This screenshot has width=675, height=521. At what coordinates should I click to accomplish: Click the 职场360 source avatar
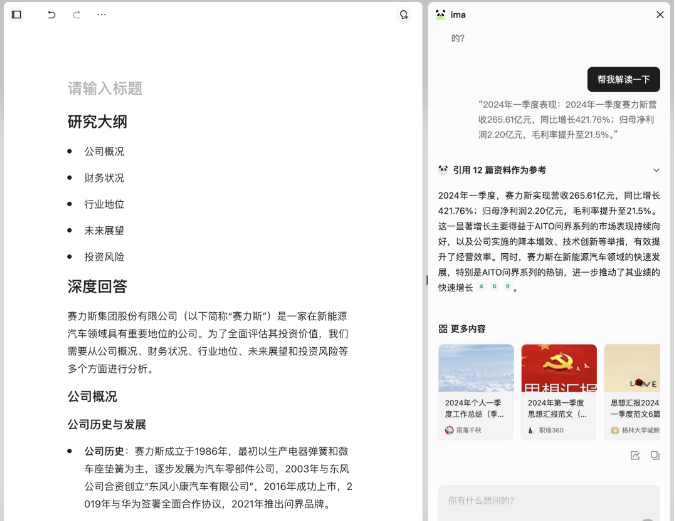tap(532, 430)
